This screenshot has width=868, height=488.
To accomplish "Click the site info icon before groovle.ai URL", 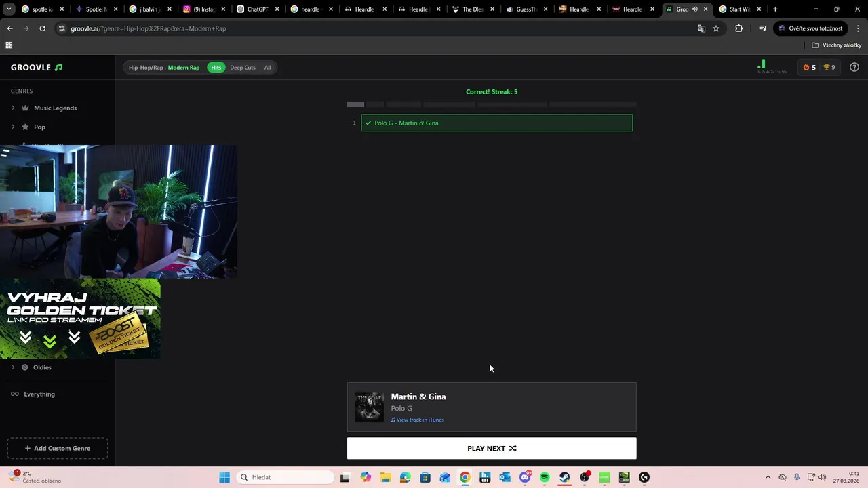I will 62,28.
